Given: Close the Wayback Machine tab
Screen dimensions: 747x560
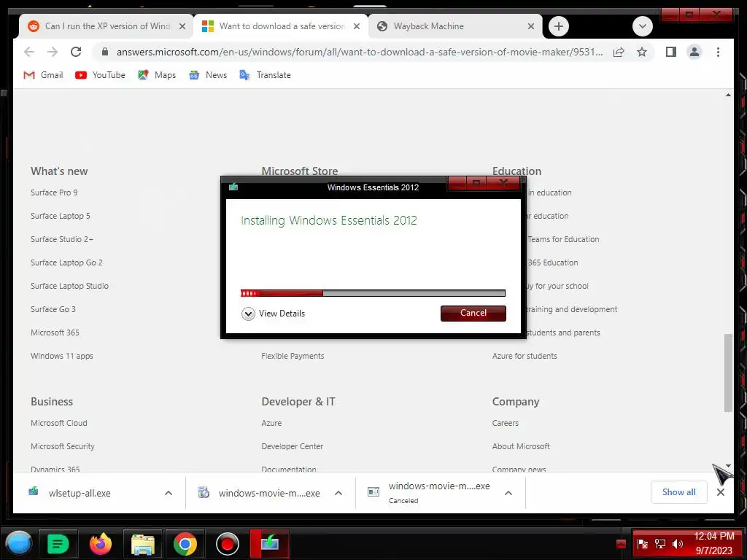Looking at the screenshot, I should click(x=531, y=26).
